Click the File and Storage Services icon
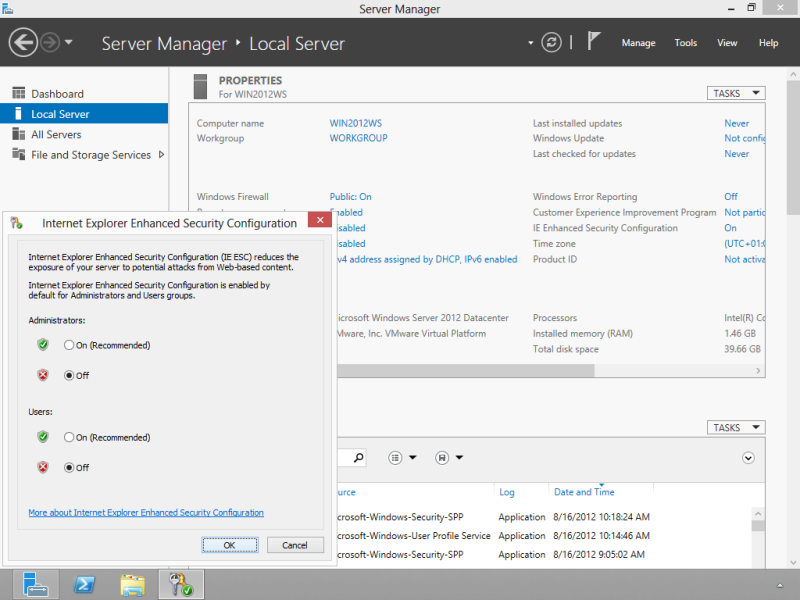The width and height of the screenshot is (800, 600). click(x=19, y=154)
